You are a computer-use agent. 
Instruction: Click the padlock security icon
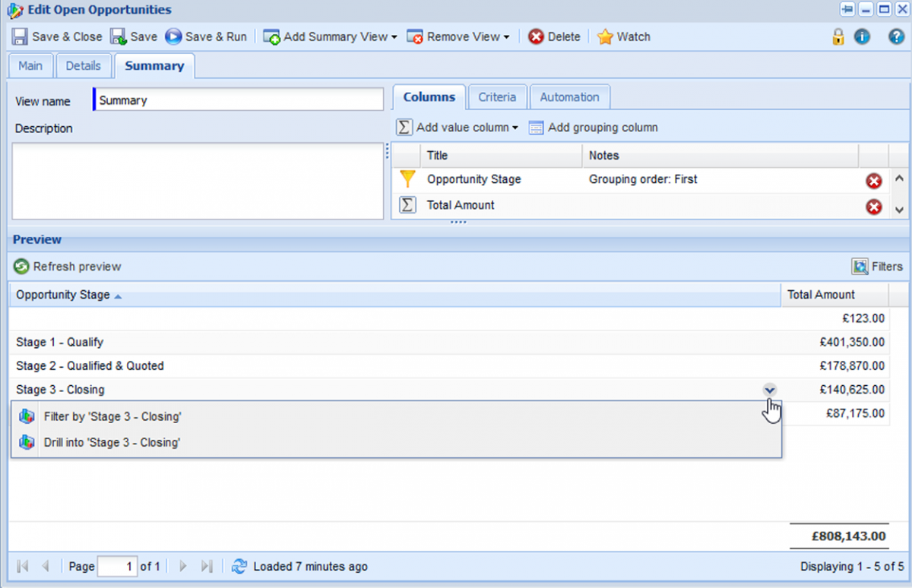tap(838, 36)
